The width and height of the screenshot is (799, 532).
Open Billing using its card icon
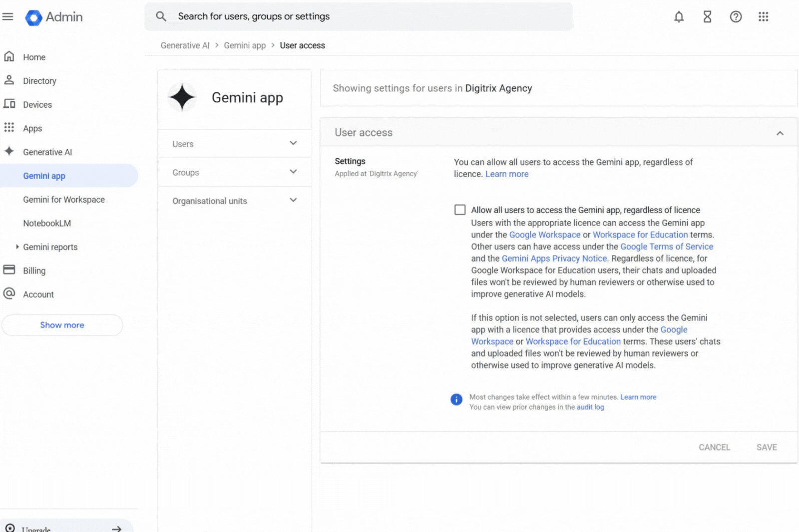pyautogui.click(x=9, y=270)
